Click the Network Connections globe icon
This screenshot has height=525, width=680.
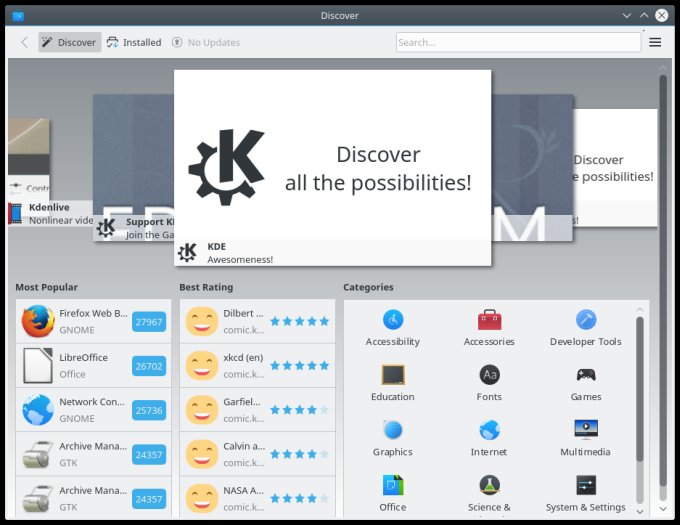click(38, 410)
